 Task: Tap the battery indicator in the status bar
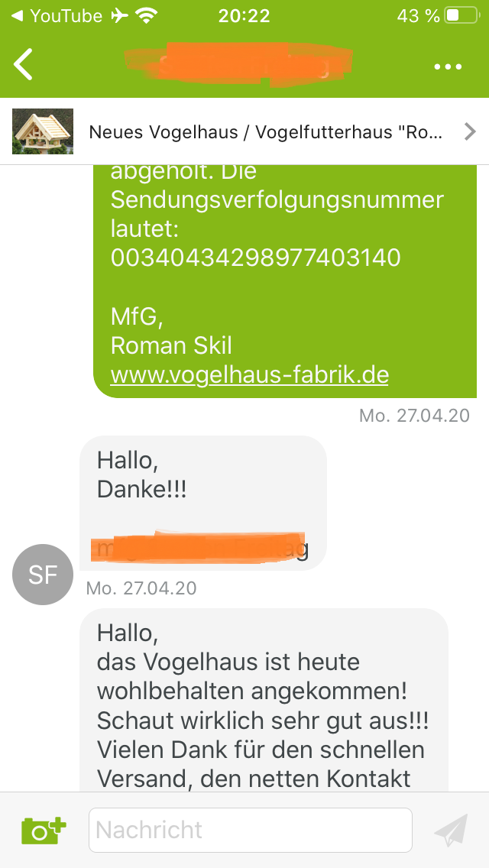(x=461, y=15)
